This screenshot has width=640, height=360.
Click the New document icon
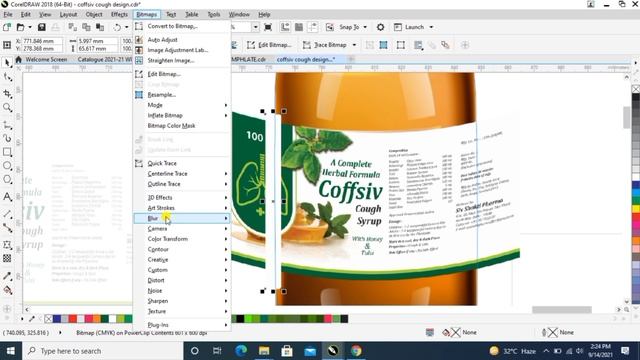(7, 27)
